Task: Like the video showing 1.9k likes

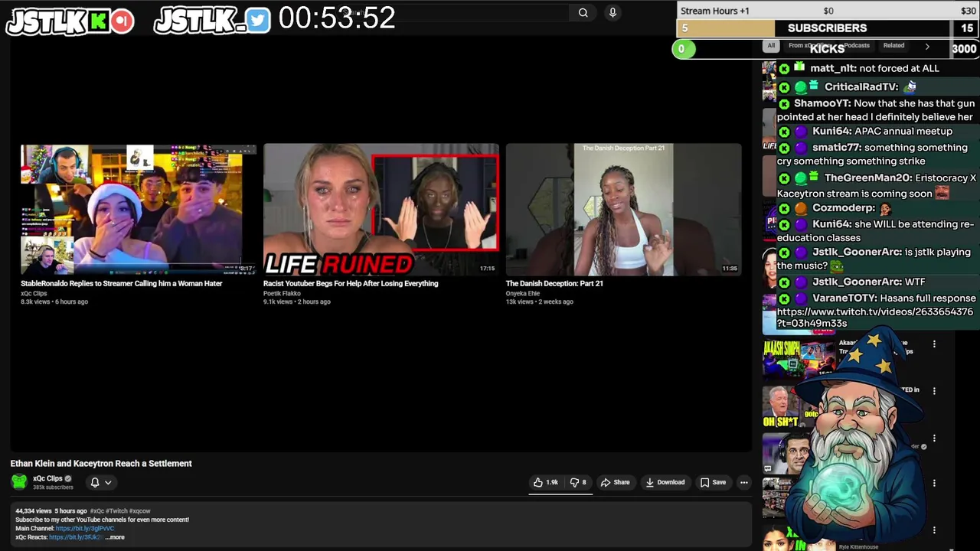Action: click(546, 482)
